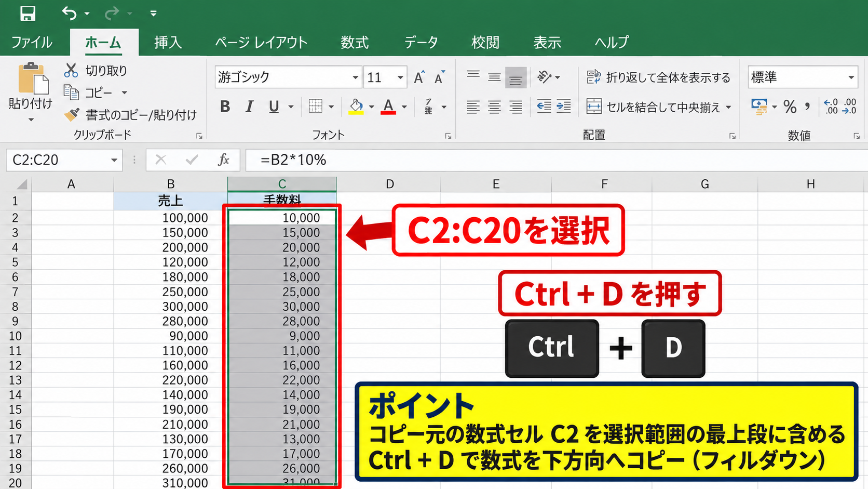Click the insert function fx icon

pyautogui.click(x=224, y=160)
